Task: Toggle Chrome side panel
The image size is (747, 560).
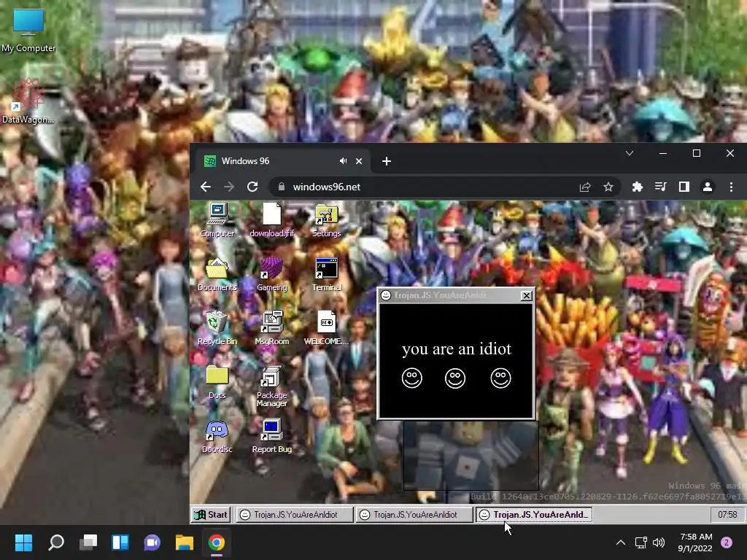Action: click(x=684, y=187)
